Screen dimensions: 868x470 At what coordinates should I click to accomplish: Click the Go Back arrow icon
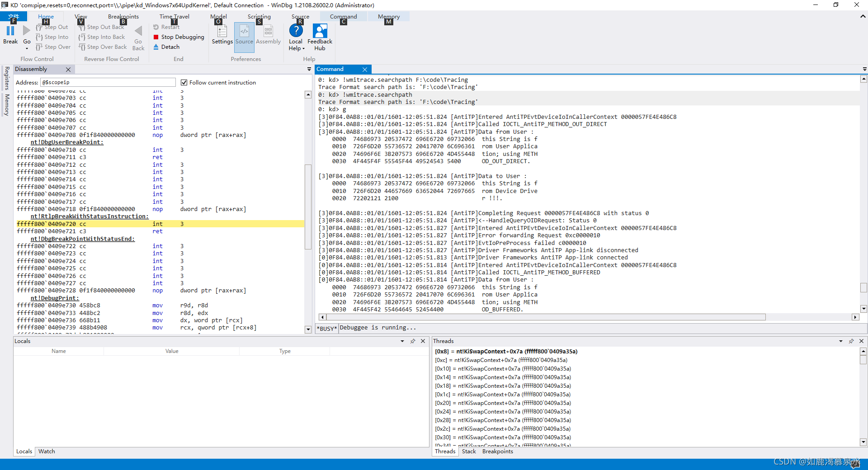(138, 31)
